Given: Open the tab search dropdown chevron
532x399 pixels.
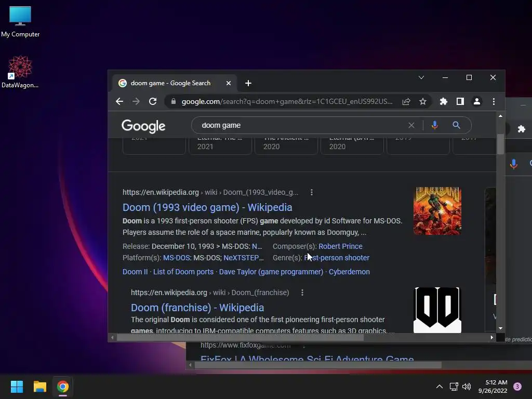Looking at the screenshot, I should (421, 78).
